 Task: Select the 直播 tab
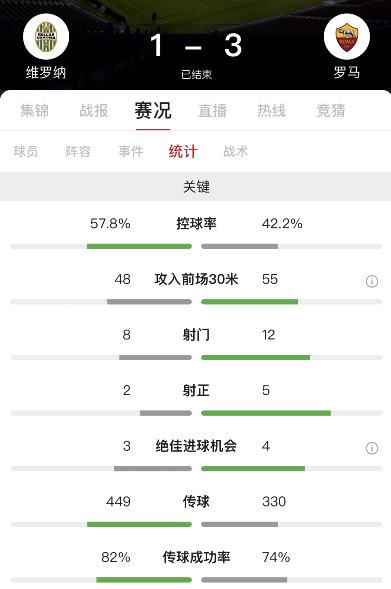(213, 111)
